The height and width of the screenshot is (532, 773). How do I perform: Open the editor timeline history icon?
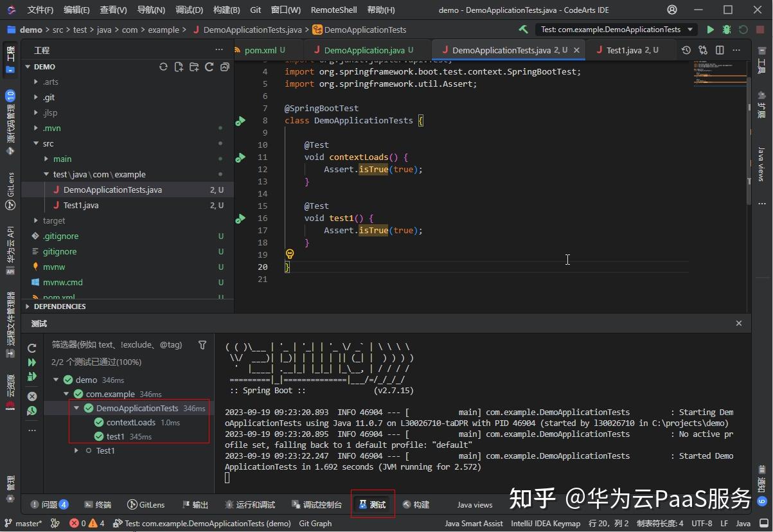click(x=686, y=50)
